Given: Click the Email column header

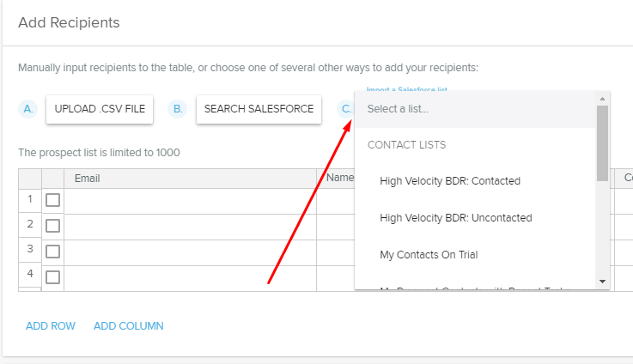Looking at the screenshot, I should coord(191,179).
